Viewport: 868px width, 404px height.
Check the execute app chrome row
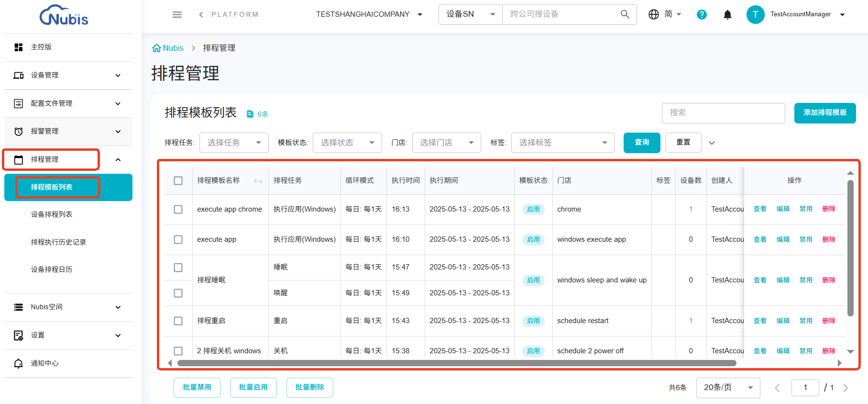click(x=178, y=209)
